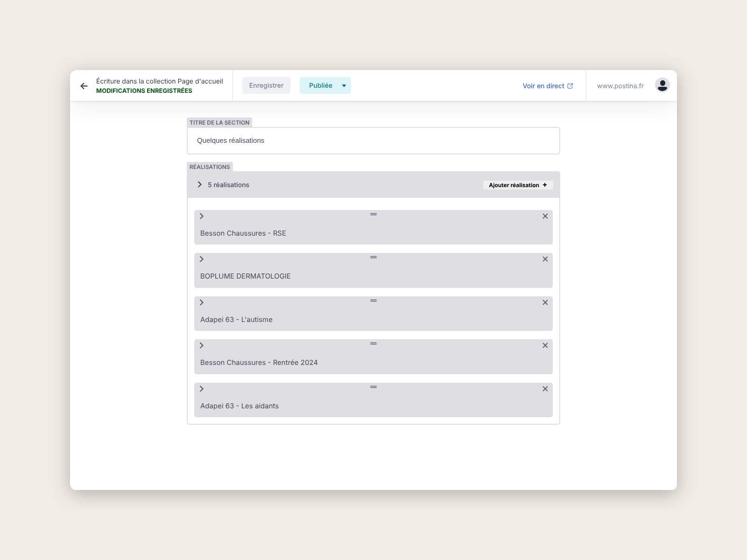Screen dimensions: 747x560
Task: Expand Besson Chaussures - Rentrée 2024 item
Action: [202, 345]
